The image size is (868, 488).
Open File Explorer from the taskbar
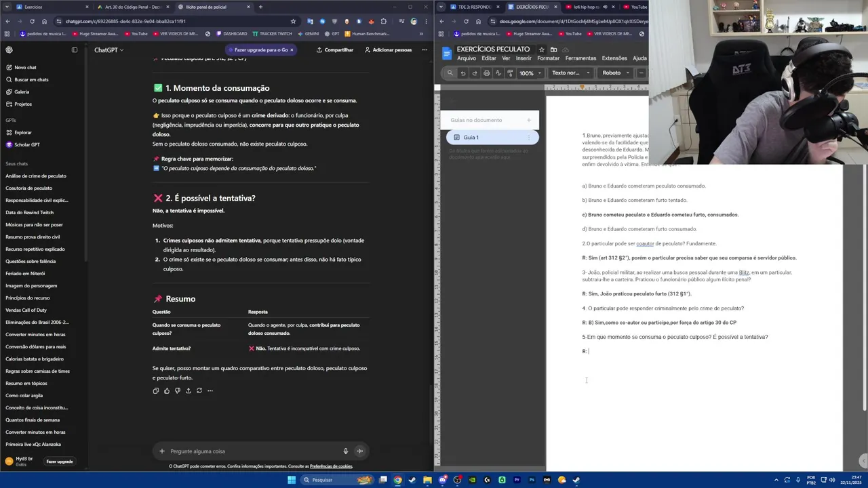(x=427, y=480)
